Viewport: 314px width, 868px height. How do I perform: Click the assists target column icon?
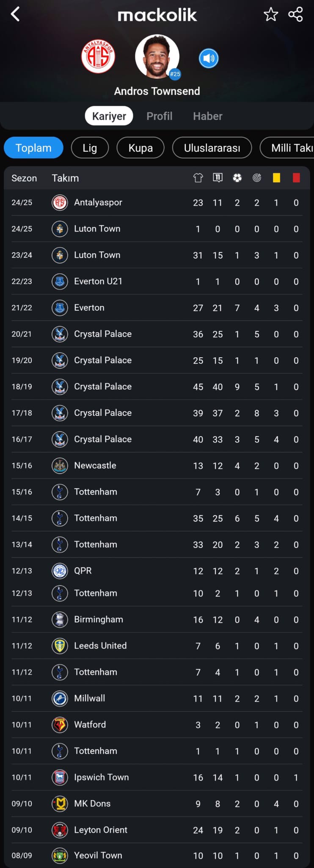pos(257,178)
